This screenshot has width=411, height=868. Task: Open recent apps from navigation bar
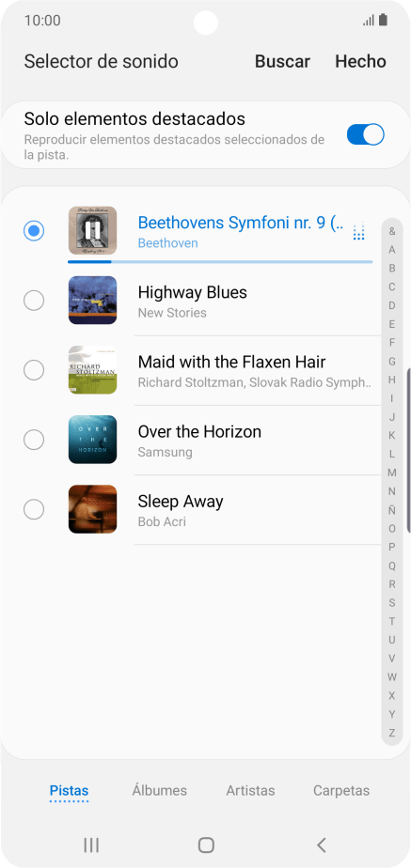(91, 845)
